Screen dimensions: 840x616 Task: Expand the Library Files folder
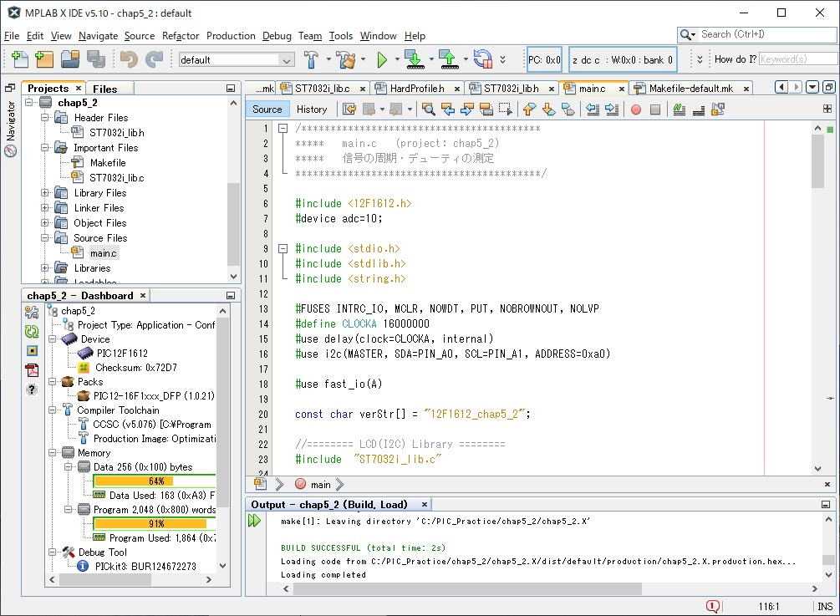[45, 193]
